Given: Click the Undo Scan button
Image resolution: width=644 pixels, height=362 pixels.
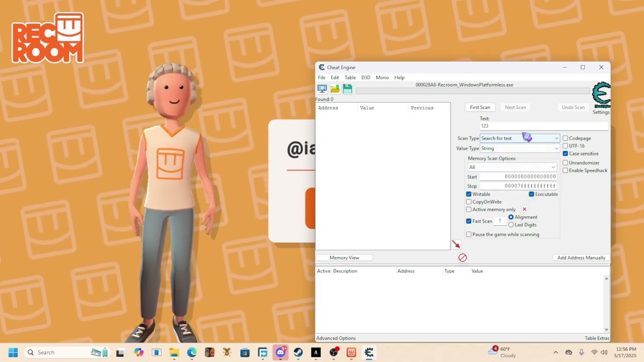Looking at the screenshot, I should [x=573, y=107].
